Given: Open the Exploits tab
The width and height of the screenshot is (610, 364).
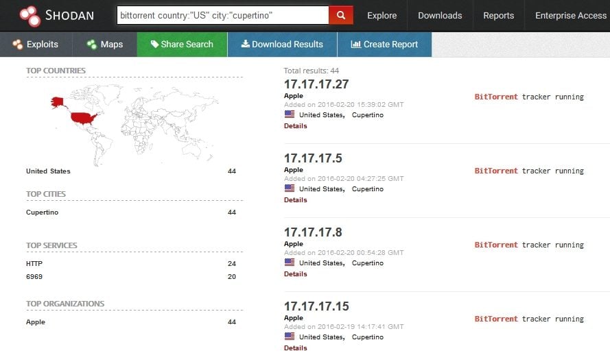Looking at the screenshot, I should click(x=36, y=45).
